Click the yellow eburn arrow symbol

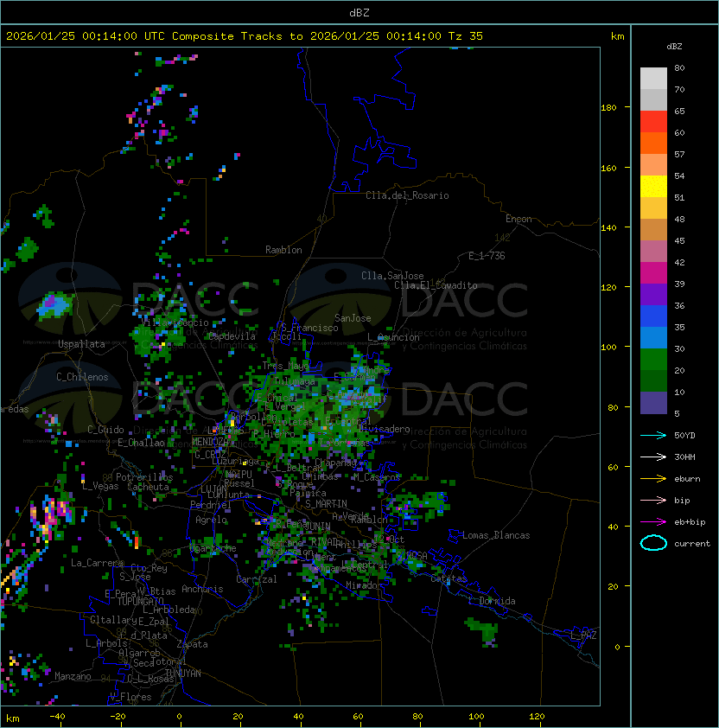coord(653,479)
